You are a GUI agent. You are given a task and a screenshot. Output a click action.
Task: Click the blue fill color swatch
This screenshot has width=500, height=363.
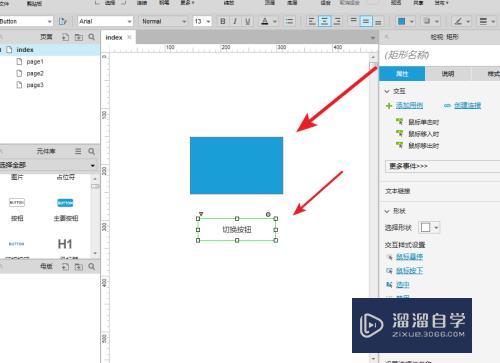click(402, 21)
